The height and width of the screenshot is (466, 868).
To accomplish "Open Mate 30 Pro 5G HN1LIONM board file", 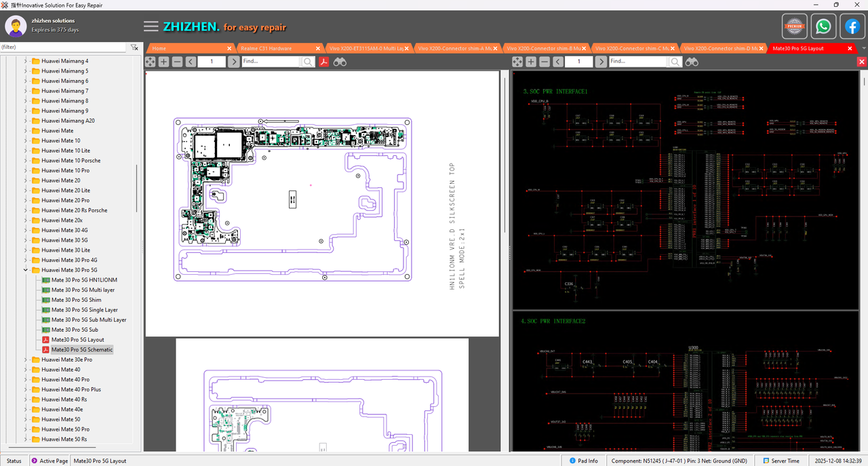I will [84, 280].
